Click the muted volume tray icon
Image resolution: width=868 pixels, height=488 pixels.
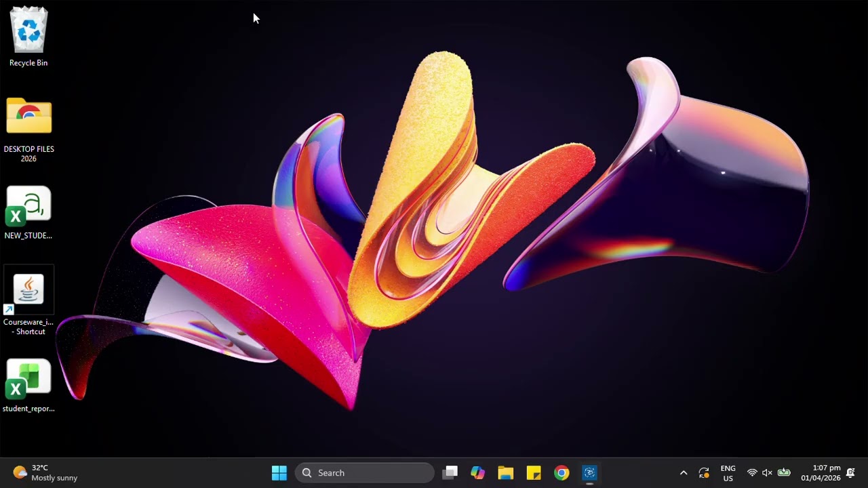pyautogui.click(x=768, y=473)
